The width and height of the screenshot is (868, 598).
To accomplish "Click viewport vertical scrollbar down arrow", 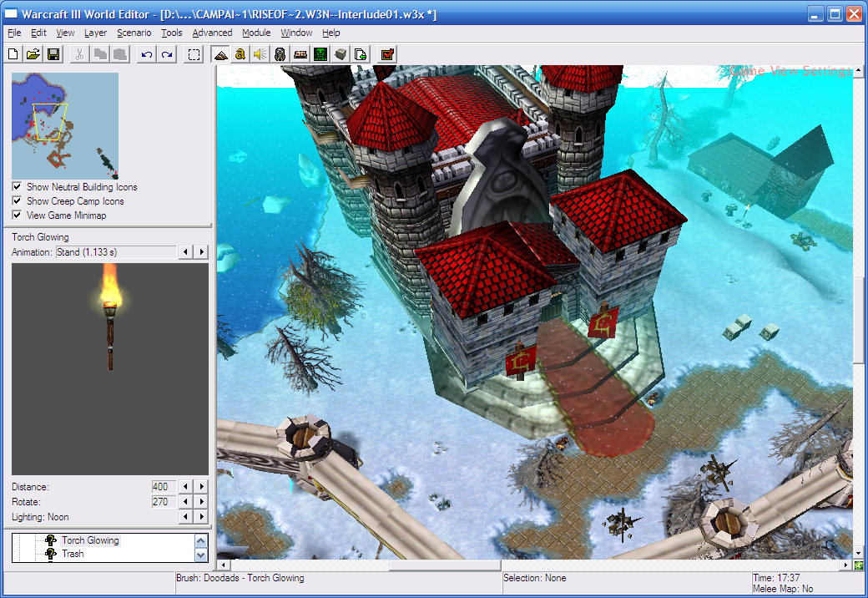I will pyautogui.click(x=859, y=553).
